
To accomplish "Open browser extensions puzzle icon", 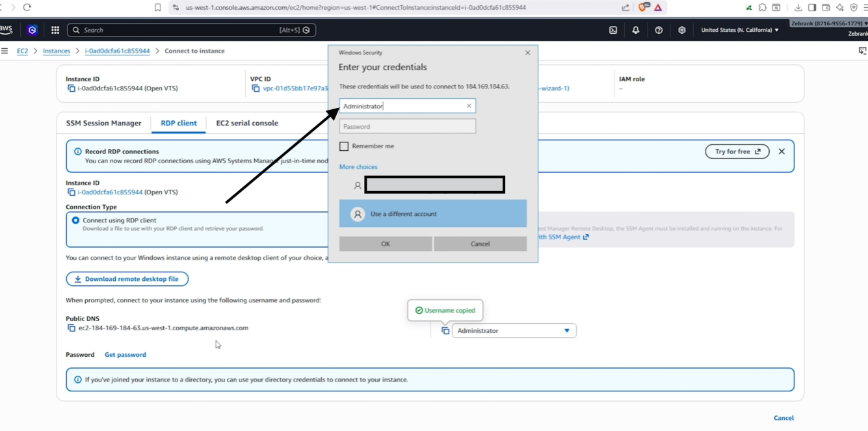I will point(763,7).
